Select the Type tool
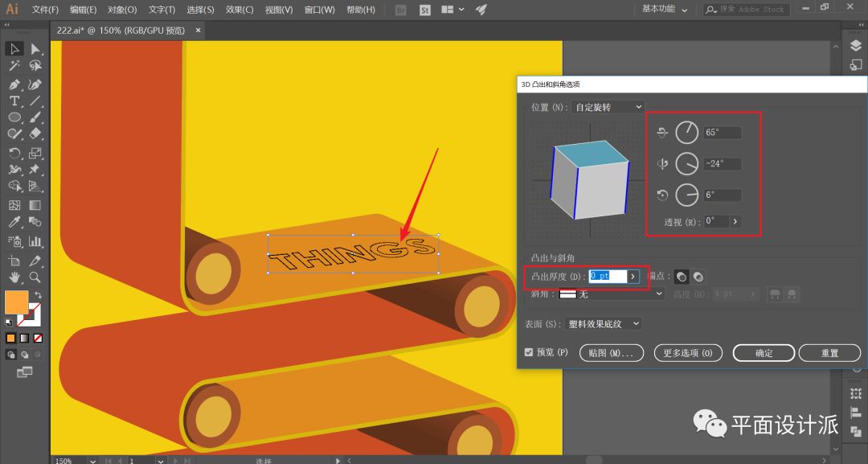 pos(14,101)
